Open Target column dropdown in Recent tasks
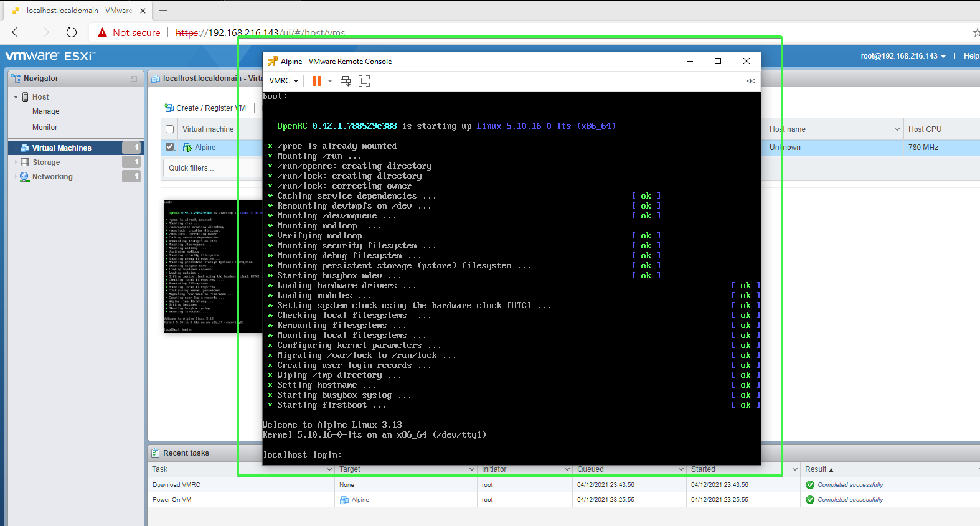This screenshot has height=526, width=980. click(x=473, y=469)
